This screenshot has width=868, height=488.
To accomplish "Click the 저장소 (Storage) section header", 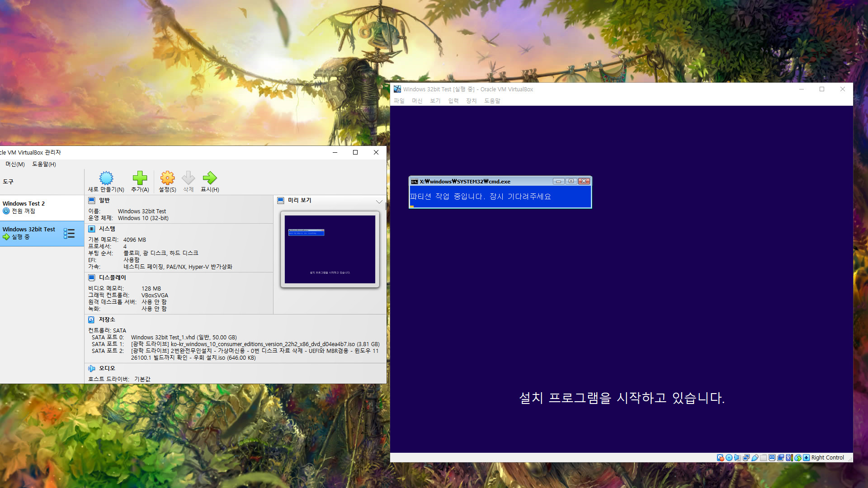I will coord(107,320).
